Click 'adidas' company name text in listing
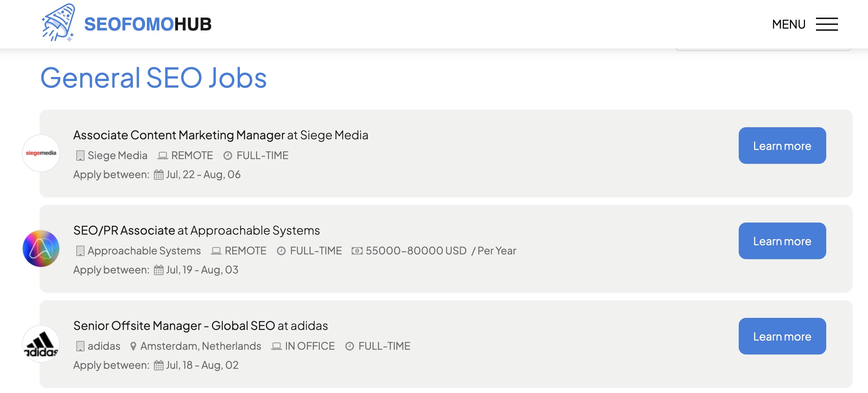The width and height of the screenshot is (868, 393). pyautogui.click(x=104, y=346)
